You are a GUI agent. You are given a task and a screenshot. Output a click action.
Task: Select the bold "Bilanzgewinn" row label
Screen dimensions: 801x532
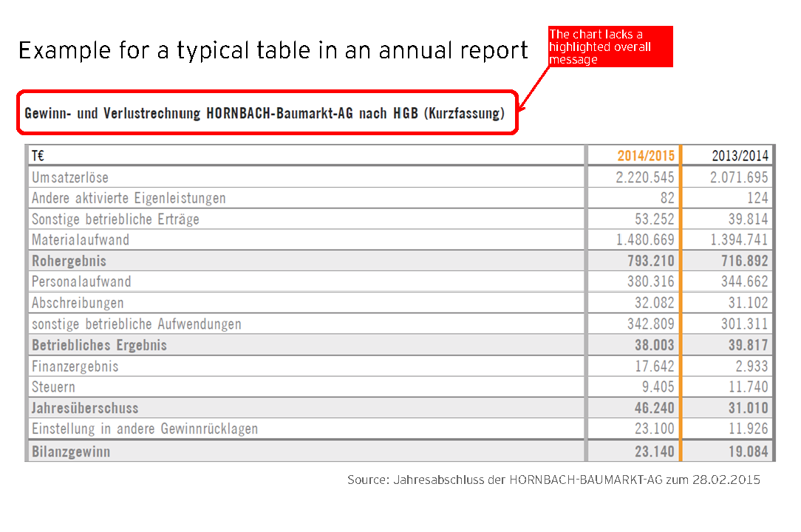[71, 451]
